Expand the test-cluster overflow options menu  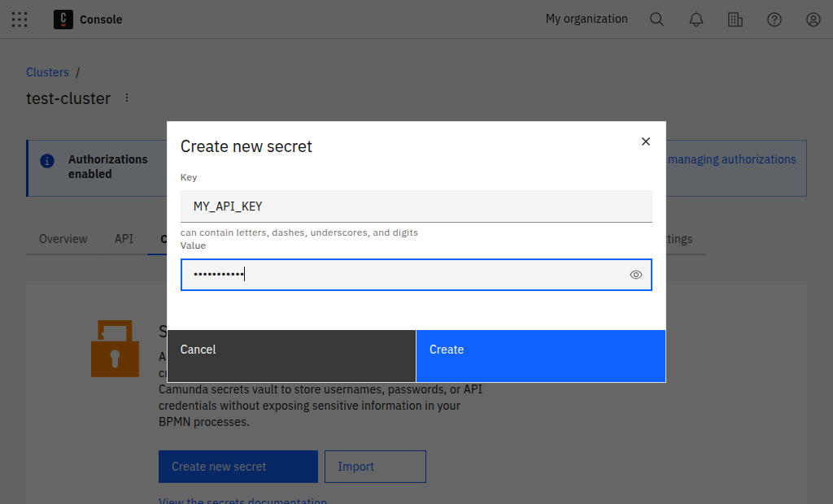[x=126, y=98]
